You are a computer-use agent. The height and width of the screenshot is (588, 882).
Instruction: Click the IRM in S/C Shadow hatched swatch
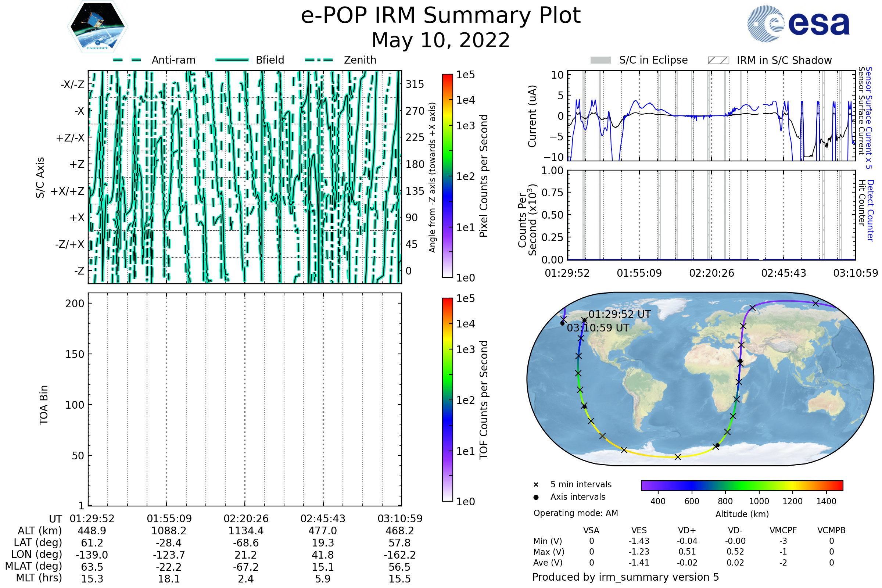click(x=718, y=60)
